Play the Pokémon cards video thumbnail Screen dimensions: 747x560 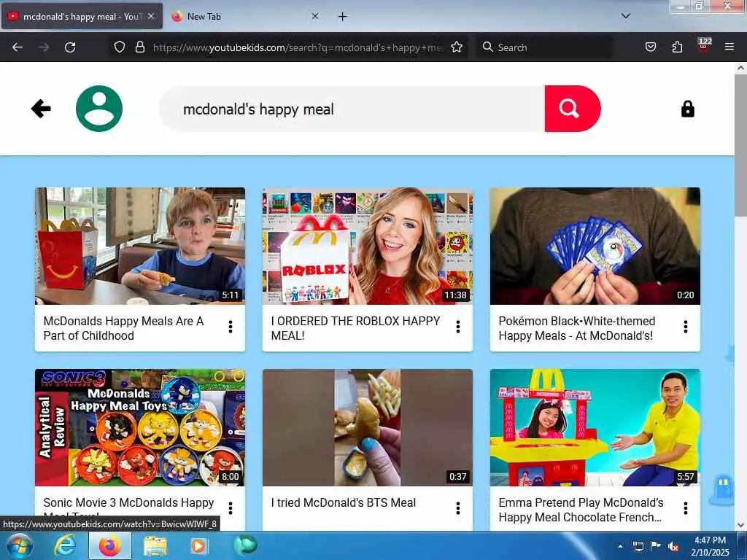[x=595, y=246]
